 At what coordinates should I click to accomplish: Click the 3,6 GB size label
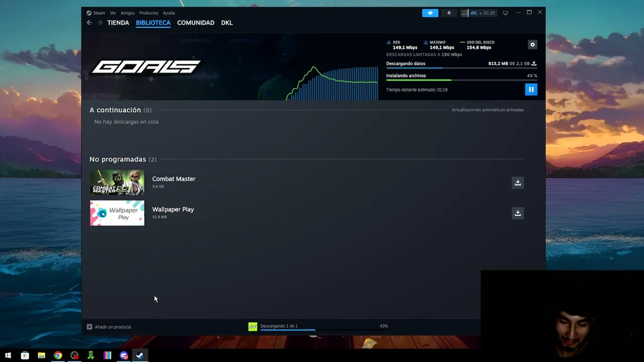tap(158, 187)
